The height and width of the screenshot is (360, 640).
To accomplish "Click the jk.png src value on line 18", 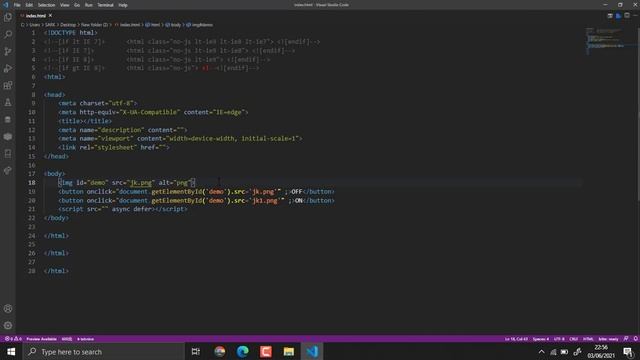I will [x=140, y=183].
